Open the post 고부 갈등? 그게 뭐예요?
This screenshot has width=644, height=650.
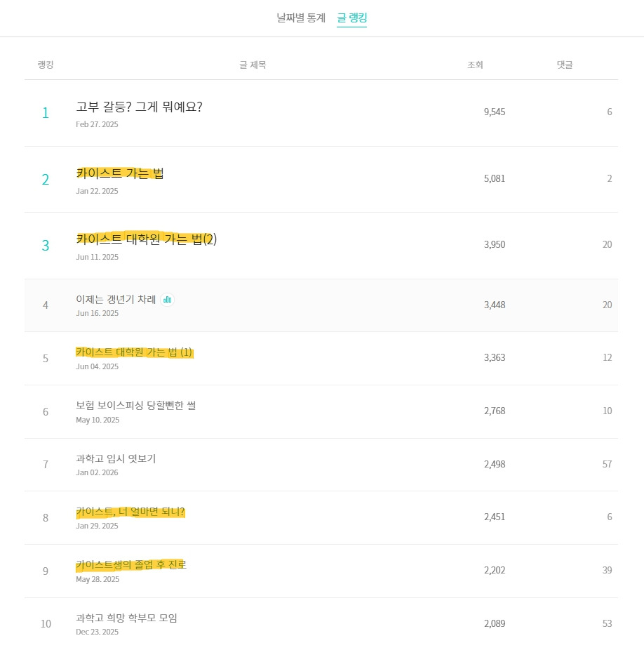tap(139, 107)
